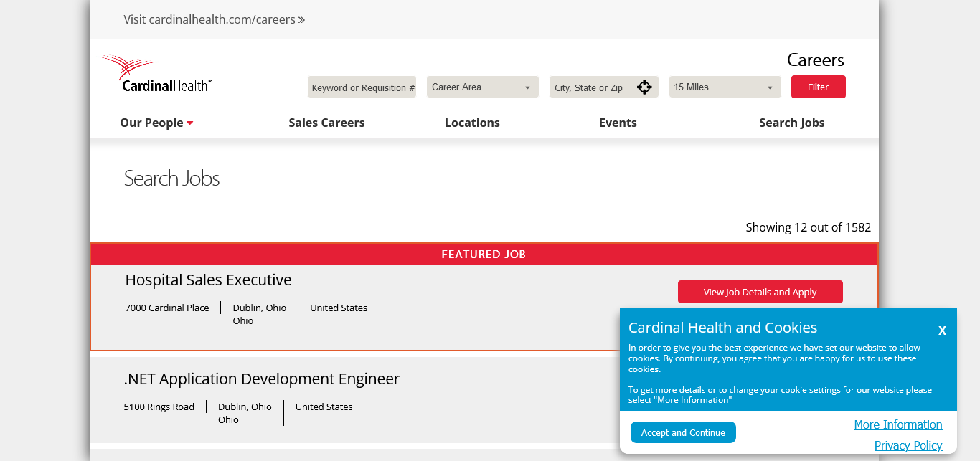980x461 pixels.
Task: Click the Cardinal Health logo
Action: (156, 75)
